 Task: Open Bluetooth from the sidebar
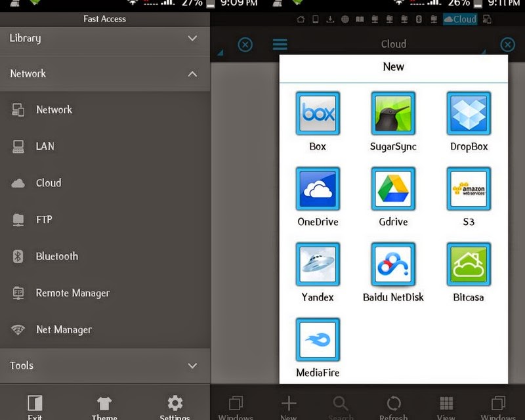click(105, 256)
